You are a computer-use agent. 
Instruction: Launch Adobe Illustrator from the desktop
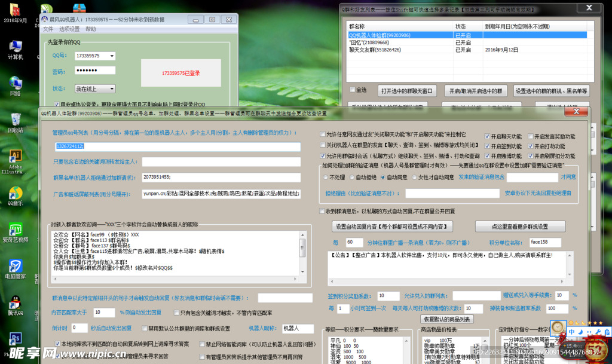tap(15, 161)
